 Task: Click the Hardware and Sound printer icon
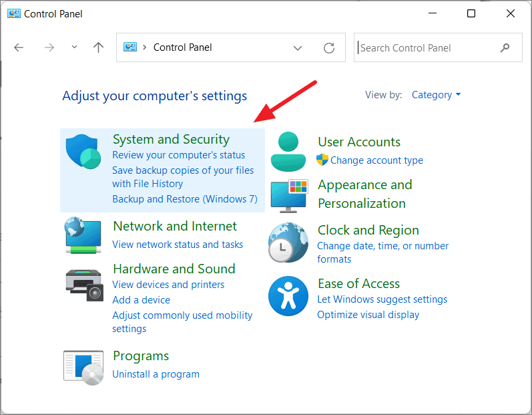coord(84,285)
